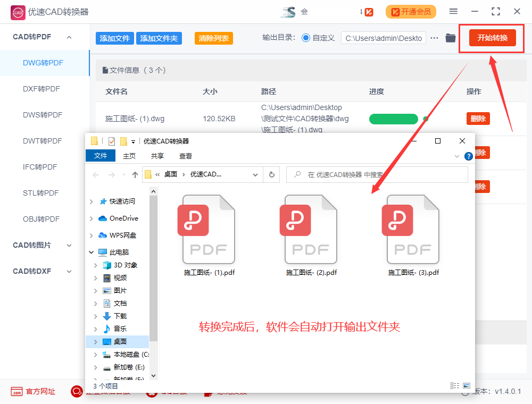Click the green progress bar of 施工图纸-(1).dwg

(394, 119)
